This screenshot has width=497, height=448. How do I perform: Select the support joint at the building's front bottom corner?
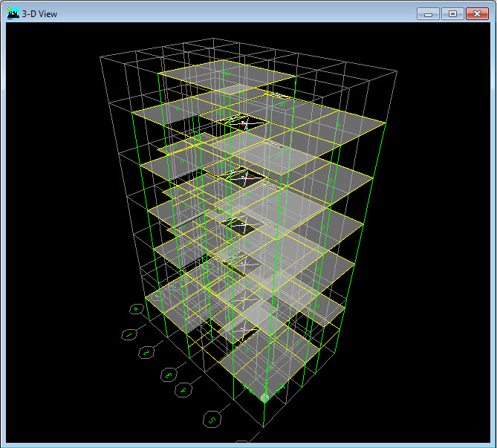[264, 399]
